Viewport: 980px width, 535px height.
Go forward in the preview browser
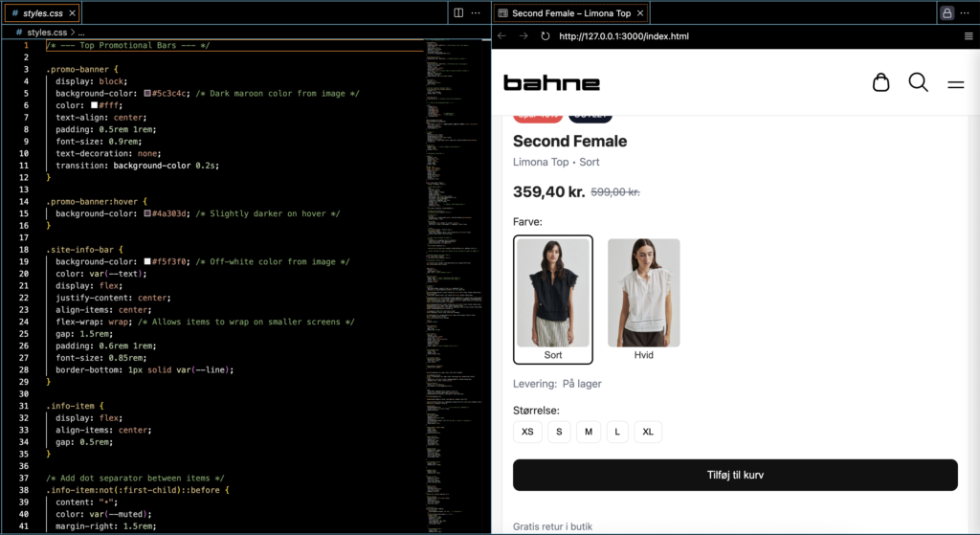pyautogui.click(x=523, y=36)
